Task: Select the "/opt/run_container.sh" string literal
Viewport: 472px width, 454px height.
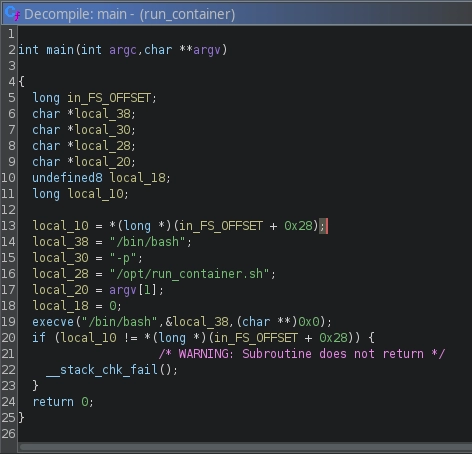Action: [x=189, y=274]
